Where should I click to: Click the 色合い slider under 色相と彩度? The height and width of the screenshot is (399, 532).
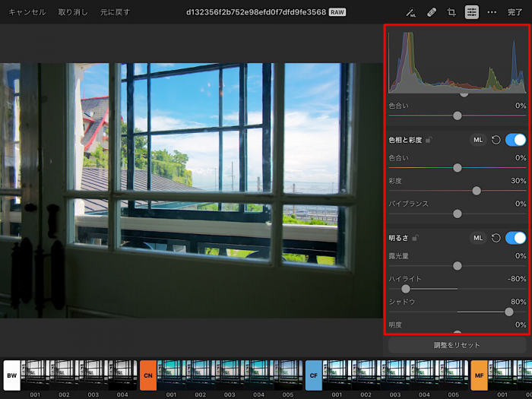tap(458, 168)
